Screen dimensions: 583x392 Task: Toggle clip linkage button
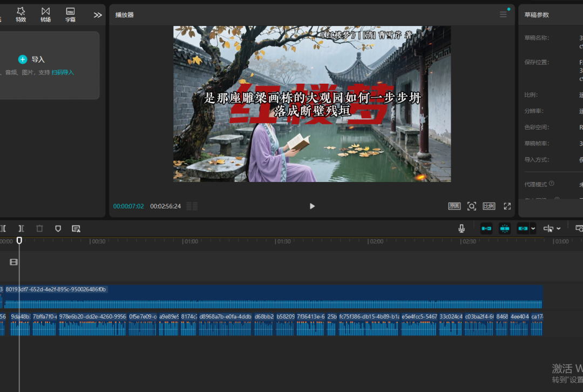click(523, 228)
